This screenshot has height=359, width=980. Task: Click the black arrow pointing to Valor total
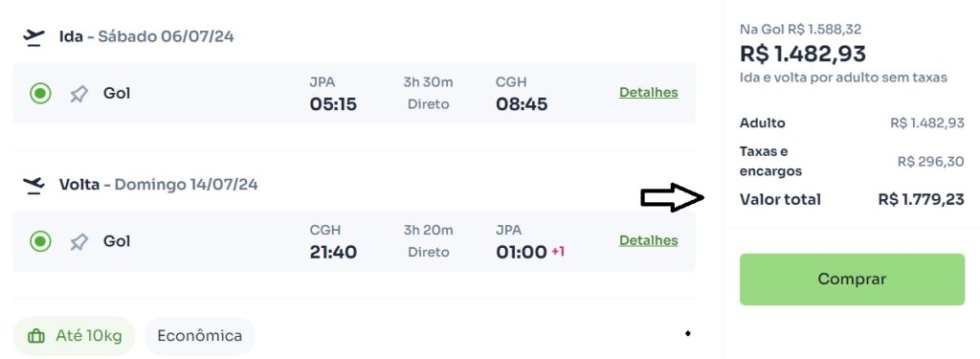point(673,197)
